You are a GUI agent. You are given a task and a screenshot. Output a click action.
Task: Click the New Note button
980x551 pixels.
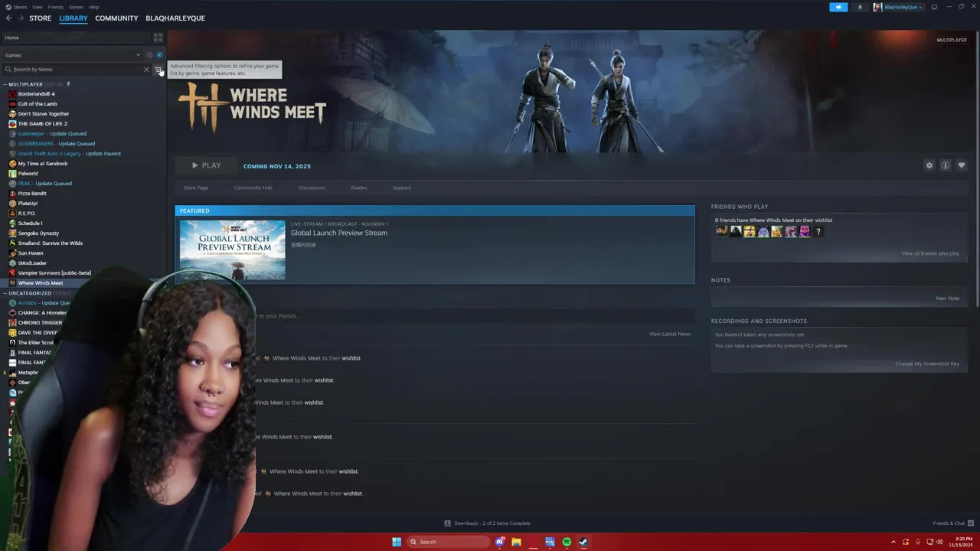coord(948,298)
